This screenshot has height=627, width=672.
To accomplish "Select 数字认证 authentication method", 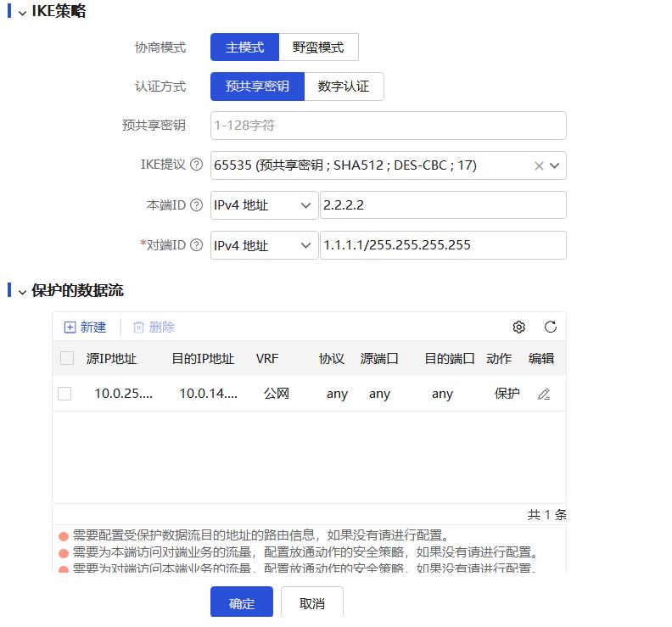I will (344, 87).
